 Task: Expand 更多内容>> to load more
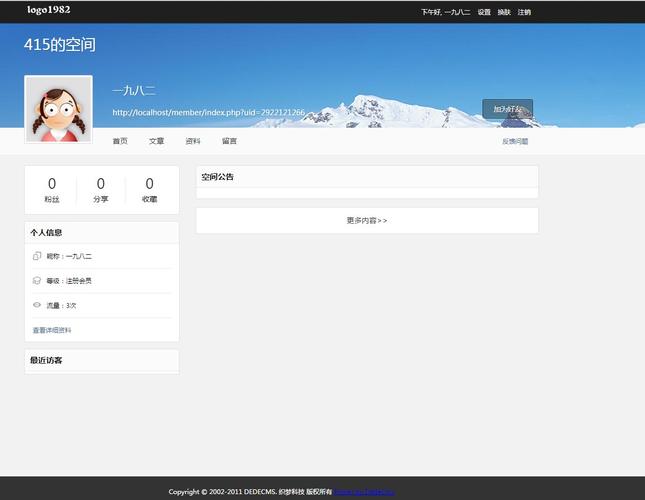[367, 220]
